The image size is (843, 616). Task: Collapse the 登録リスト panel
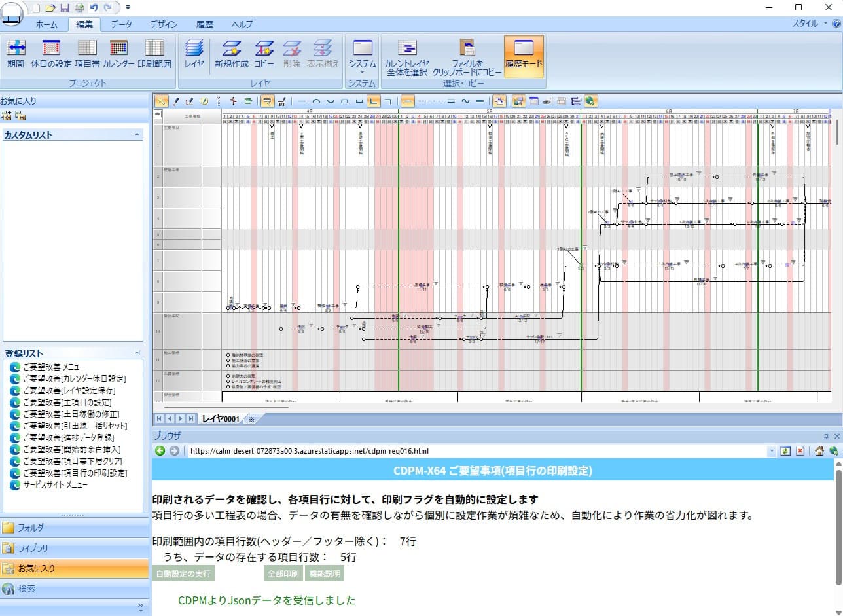point(137,353)
